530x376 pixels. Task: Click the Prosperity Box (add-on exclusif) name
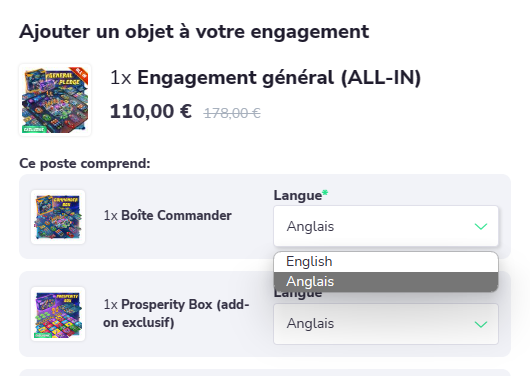176,313
